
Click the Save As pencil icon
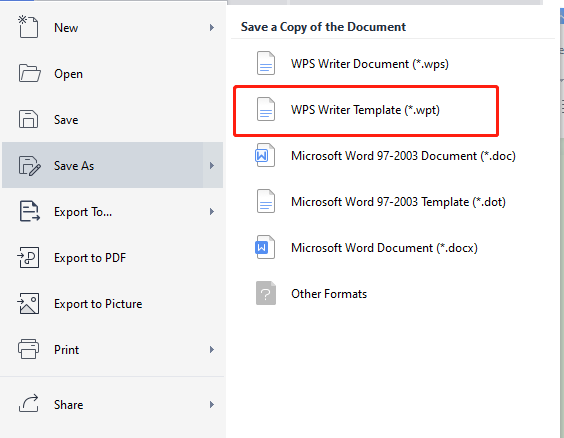tap(29, 165)
